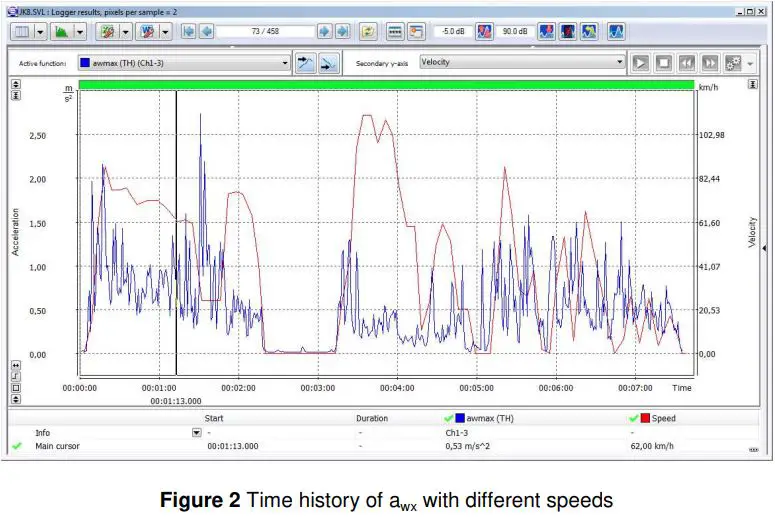775x517 pixels.
Task: Click the blue-red graph icon right of 90.0 dB
Action: click(547, 32)
